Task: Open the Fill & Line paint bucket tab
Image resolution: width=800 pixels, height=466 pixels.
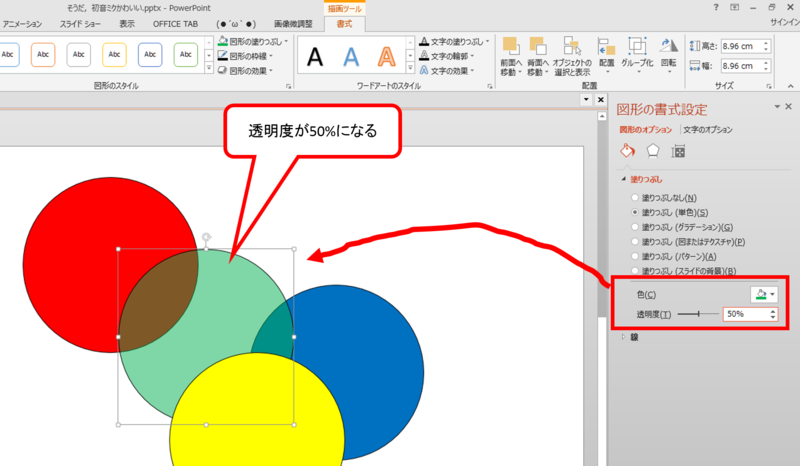Action: click(x=628, y=151)
